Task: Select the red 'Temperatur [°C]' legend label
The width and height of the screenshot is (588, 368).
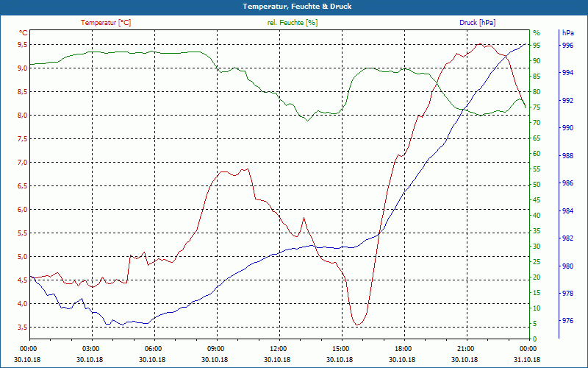Action: coord(106,23)
